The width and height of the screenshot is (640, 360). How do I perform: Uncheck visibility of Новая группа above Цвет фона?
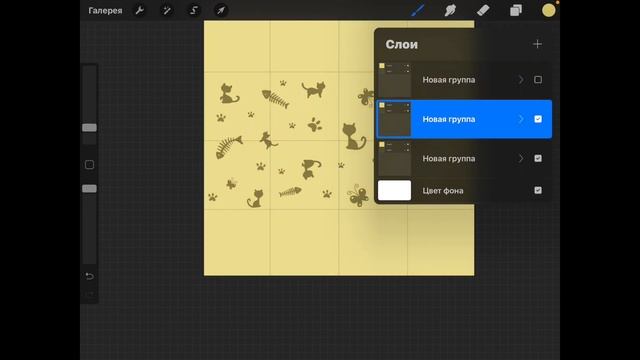(538, 158)
